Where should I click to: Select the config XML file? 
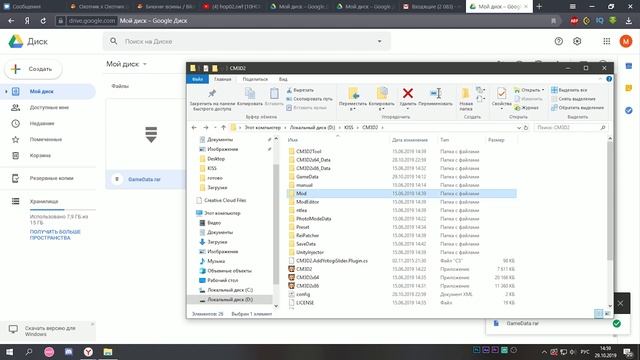[303, 294]
